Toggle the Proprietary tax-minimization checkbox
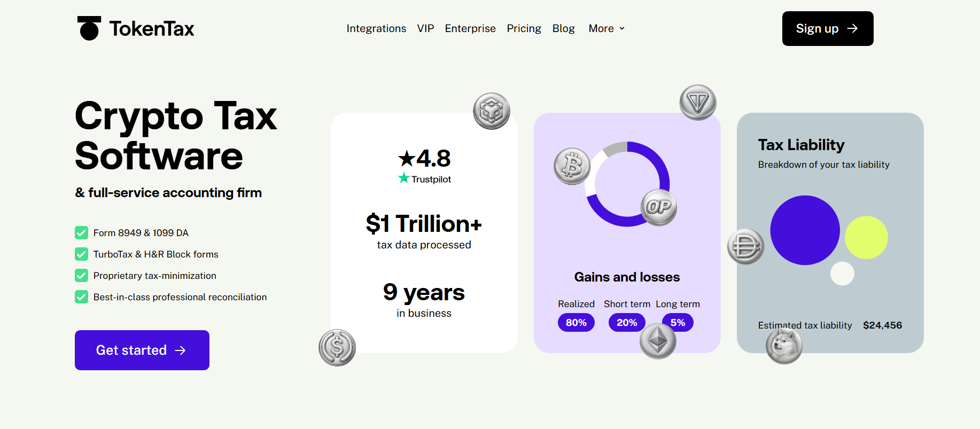The width and height of the screenshot is (980, 429). click(x=81, y=275)
